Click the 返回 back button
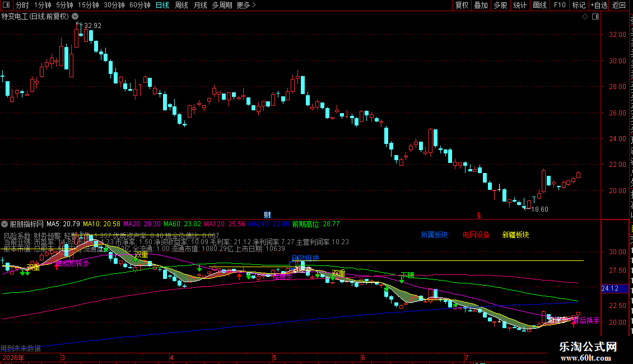The width and height of the screenshot is (633, 364). 618,5
